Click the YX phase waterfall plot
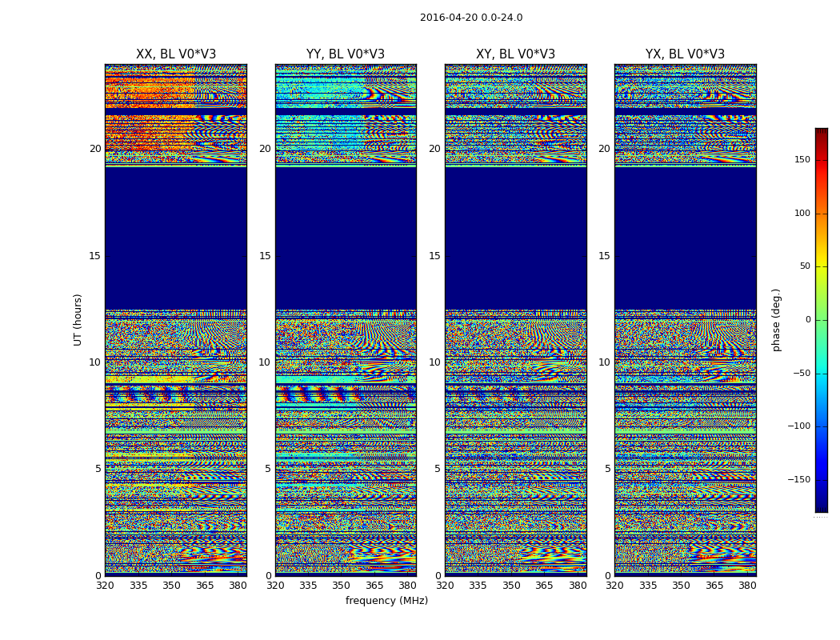This screenshot has height=640, width=840. pyautogui.click(x=685, y=320)
